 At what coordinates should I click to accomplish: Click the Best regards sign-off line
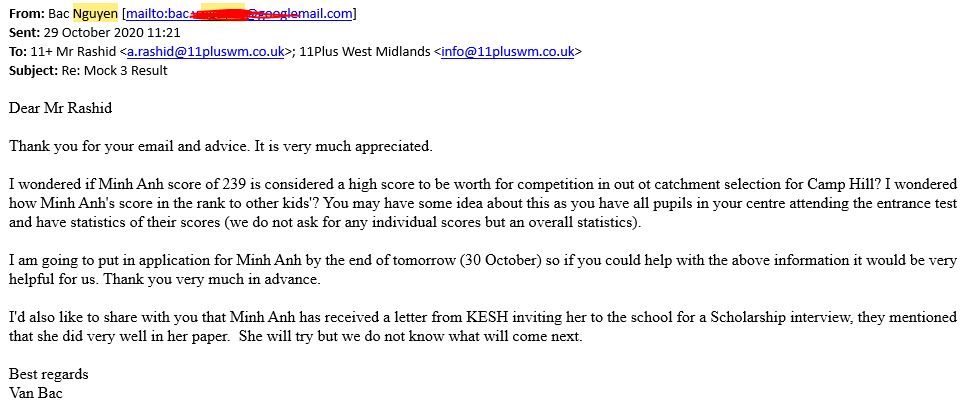point(49,374)
